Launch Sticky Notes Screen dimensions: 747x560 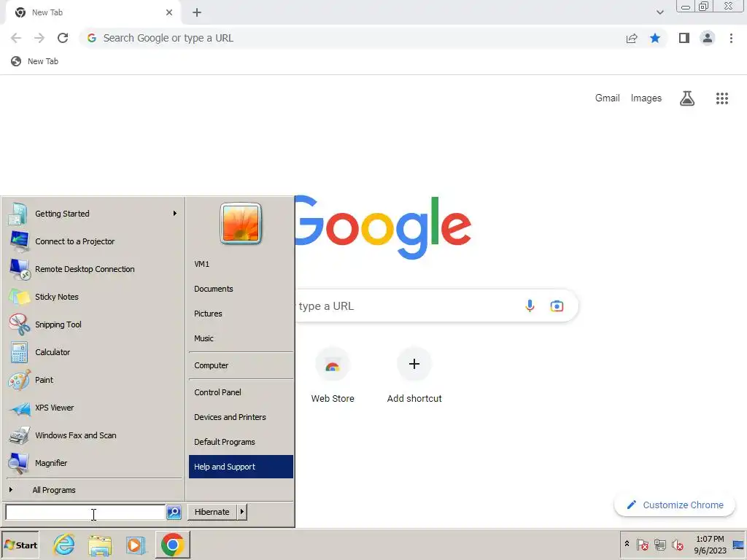click(x=93, y=297)
